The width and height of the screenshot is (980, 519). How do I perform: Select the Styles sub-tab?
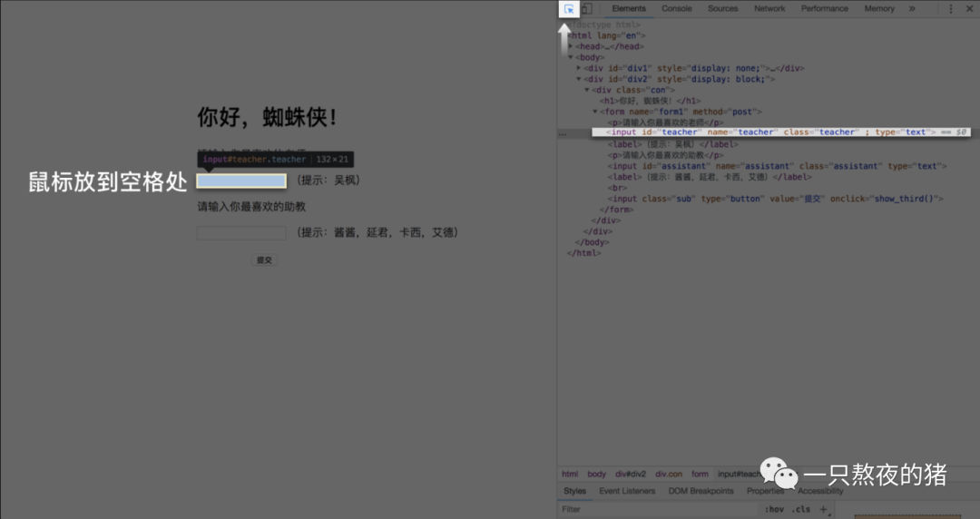pyautogui.click(x=574, y=491)
